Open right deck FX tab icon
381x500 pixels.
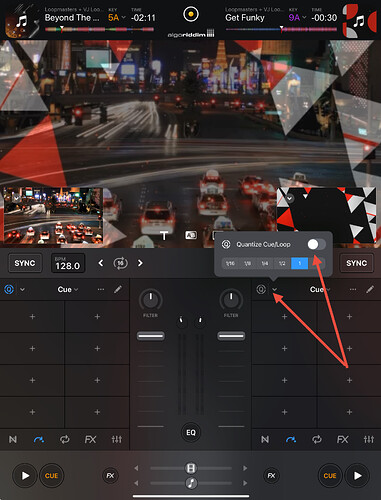(343, 439)
